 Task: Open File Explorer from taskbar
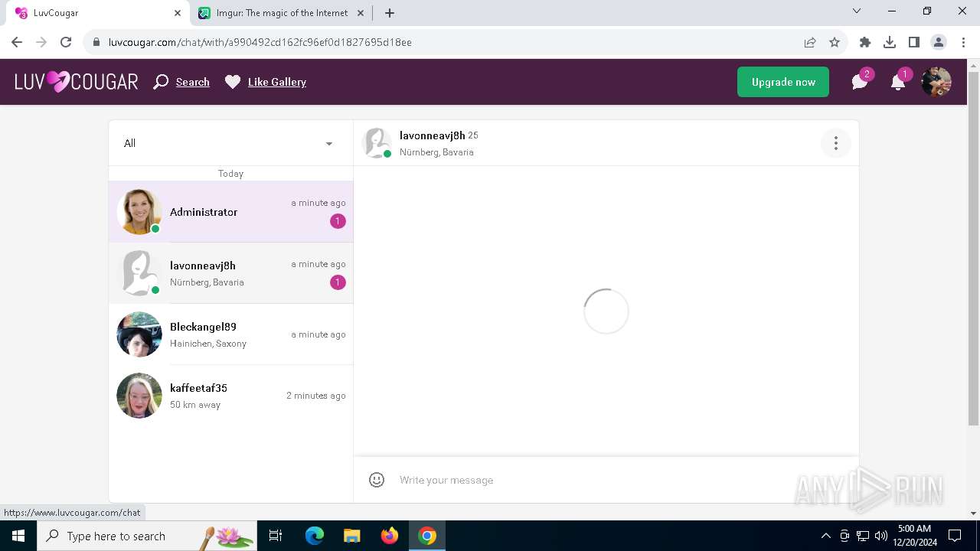[351, 536]
